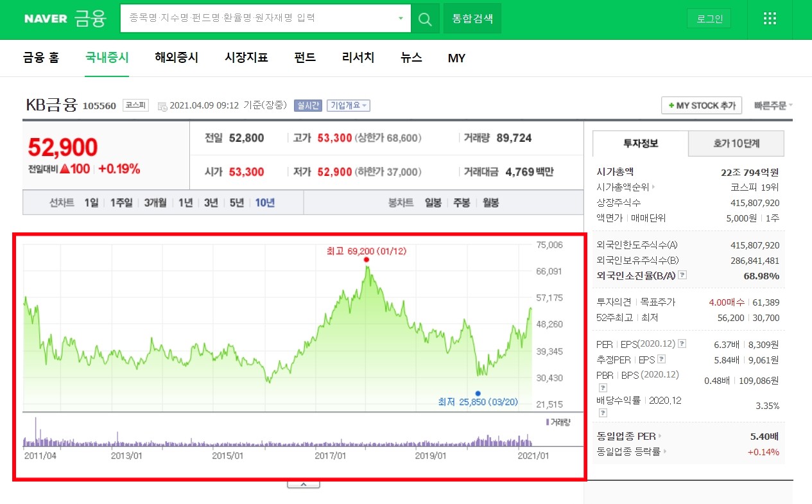Select the 3년 line chart period
The width and height of the screenshot is (812, 504).
(211, 203)
